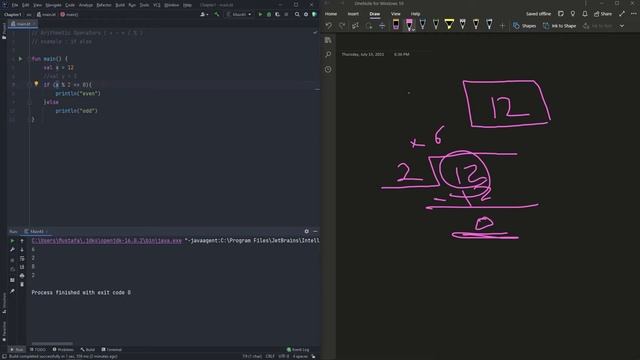Viewport: 640px width, 360px height.
Task: Open OneNote more options ellipsis
Action: (x=633, y=14)
